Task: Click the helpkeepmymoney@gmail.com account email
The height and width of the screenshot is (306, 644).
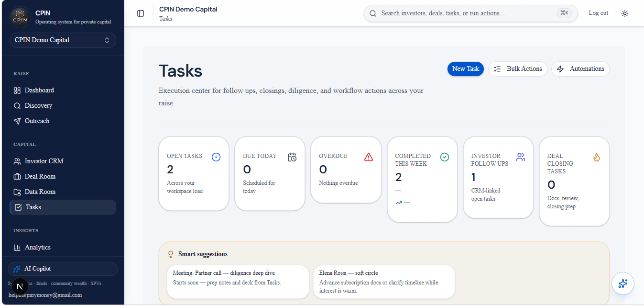Action: pyautogui.click(x=45, y=295)
